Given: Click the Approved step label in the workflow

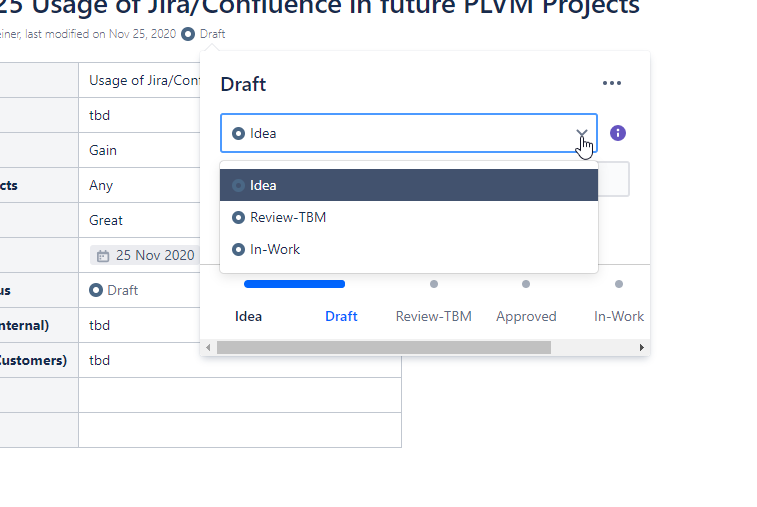Looking at the screenshot, I should point(526,316).
